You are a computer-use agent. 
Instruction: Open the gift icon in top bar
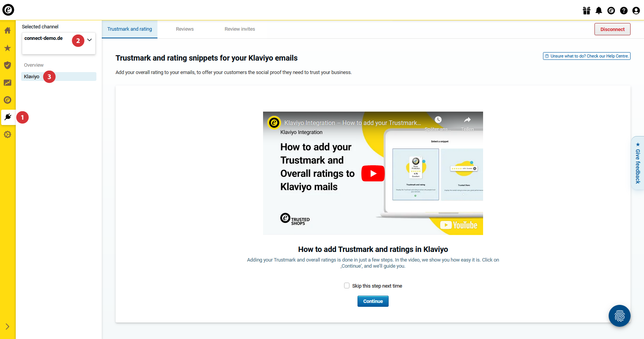point(586,11)
